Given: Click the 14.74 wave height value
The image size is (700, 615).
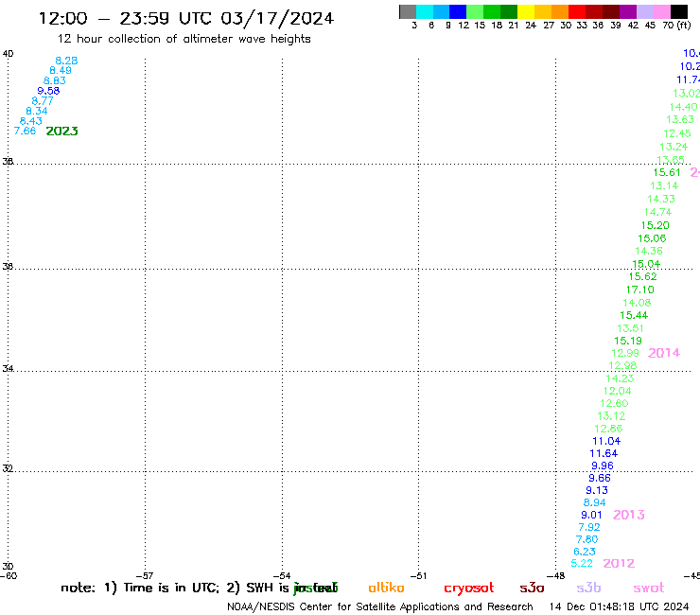Looking at the screenshot, I should click(x=657, y=212).
